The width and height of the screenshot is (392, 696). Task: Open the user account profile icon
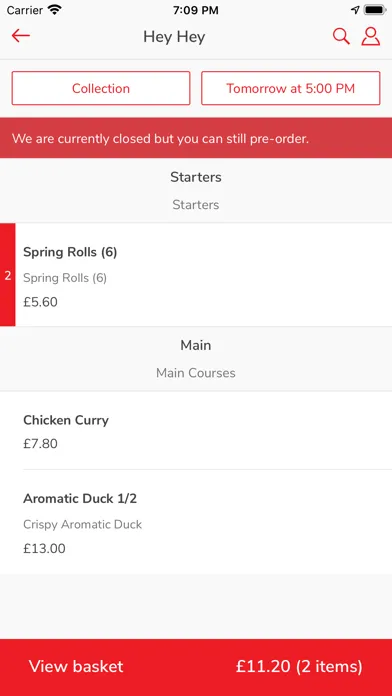371,36
